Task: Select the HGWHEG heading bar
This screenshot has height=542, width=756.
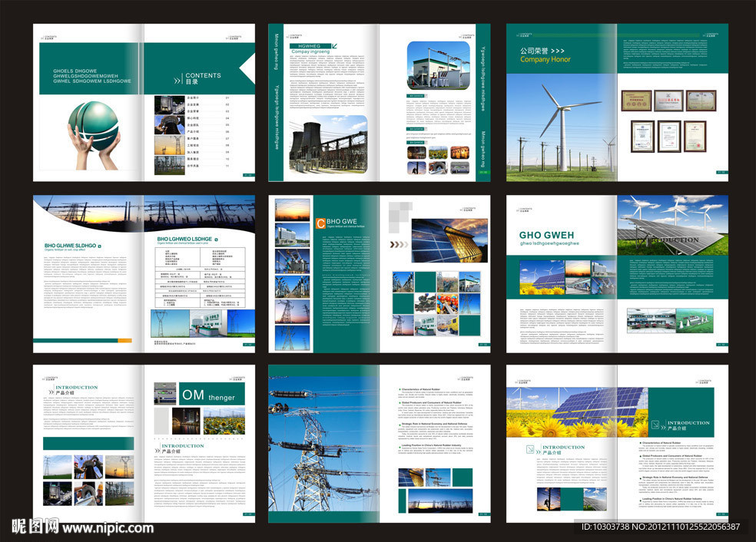Action: [309, 46]
